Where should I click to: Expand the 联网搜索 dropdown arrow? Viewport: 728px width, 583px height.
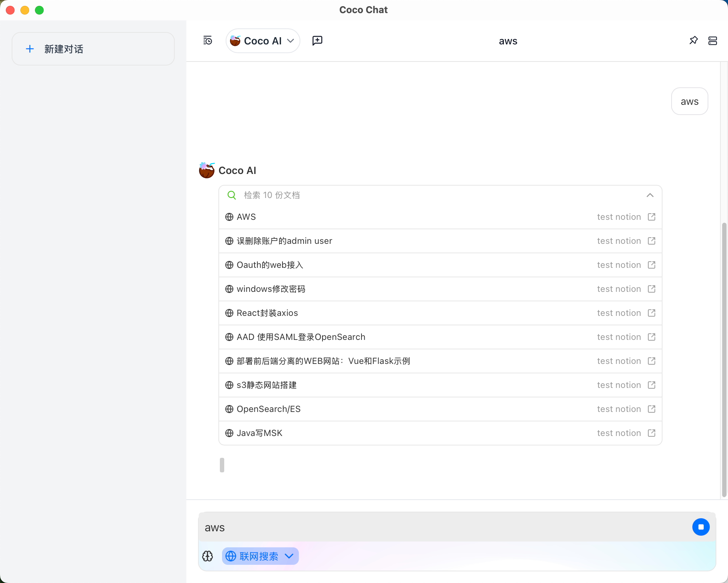(289, 556)
